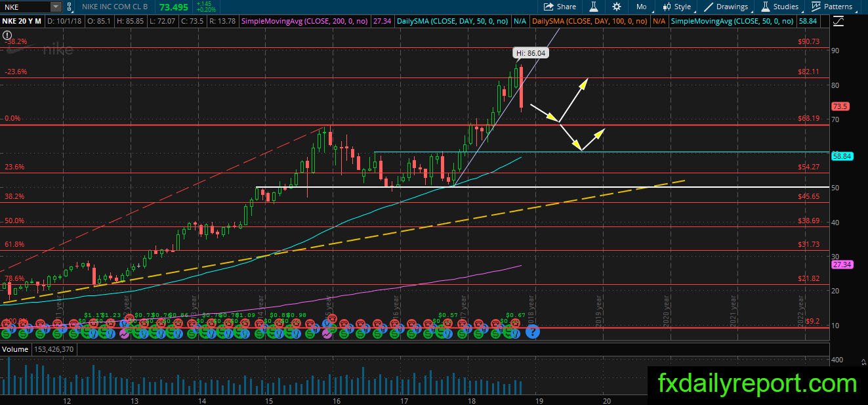This screenshot has height=405, width=868.
Task: Click the $68.19 Fibonacci level label
Action: (x=809, y=119)
